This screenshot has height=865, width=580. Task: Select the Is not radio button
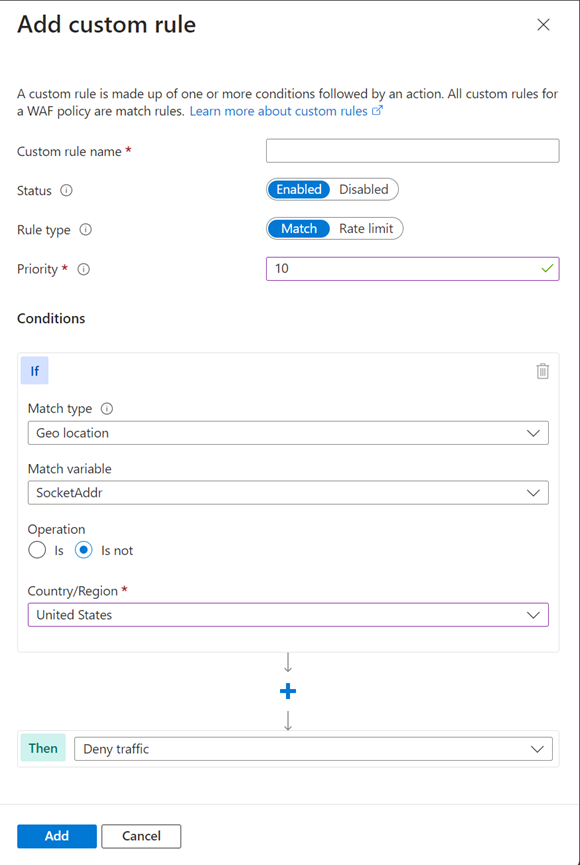click(83, 549)
